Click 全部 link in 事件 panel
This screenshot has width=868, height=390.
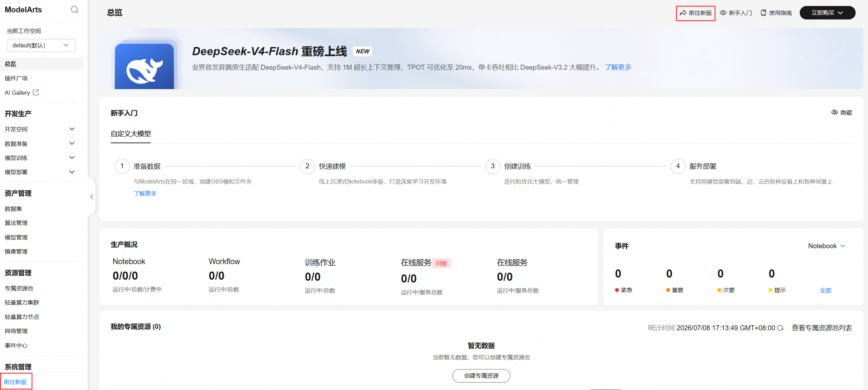[x=826, y=290]
